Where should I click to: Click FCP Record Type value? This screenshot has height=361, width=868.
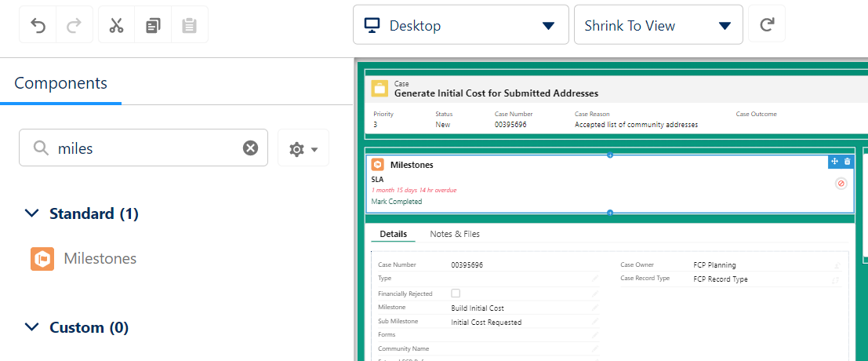(720, 279)
